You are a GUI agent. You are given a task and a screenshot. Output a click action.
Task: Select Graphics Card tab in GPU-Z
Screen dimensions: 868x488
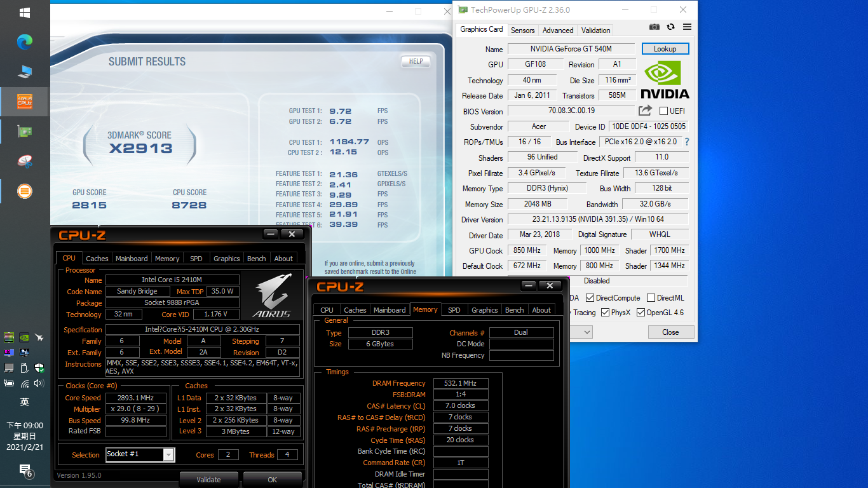coord(482,29)
